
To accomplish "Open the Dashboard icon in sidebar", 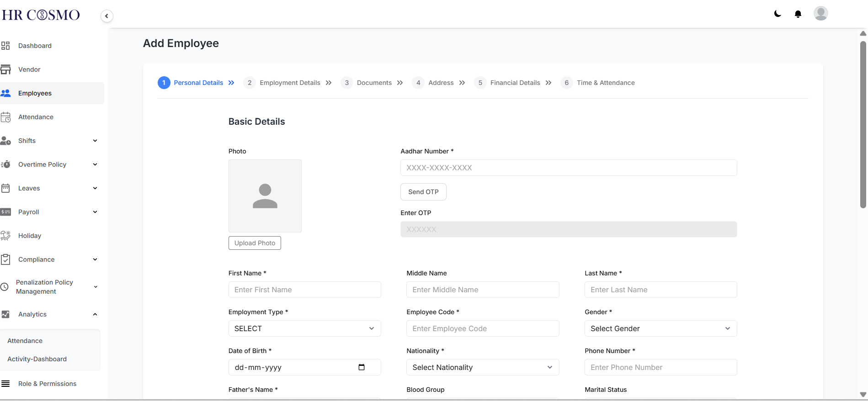I will pos(5,46).
